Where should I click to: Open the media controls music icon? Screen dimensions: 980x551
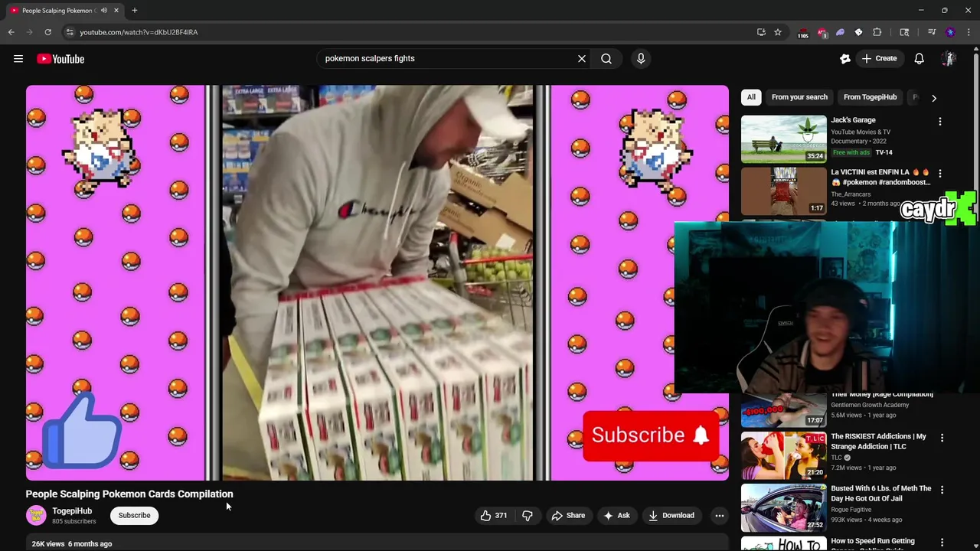point(932,32)
